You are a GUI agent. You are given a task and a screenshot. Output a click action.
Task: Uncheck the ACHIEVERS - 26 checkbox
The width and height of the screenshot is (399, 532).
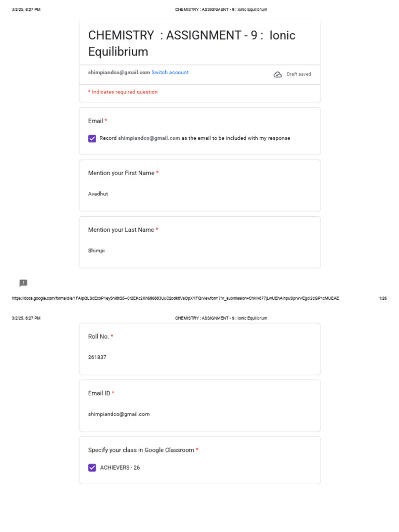[92, 468]
